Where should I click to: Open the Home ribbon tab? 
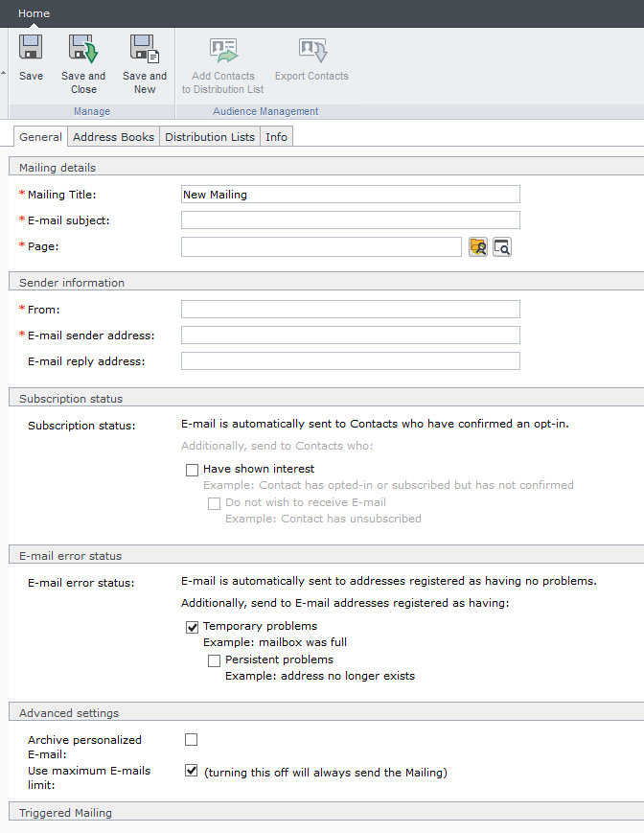(x=34, y=13)
